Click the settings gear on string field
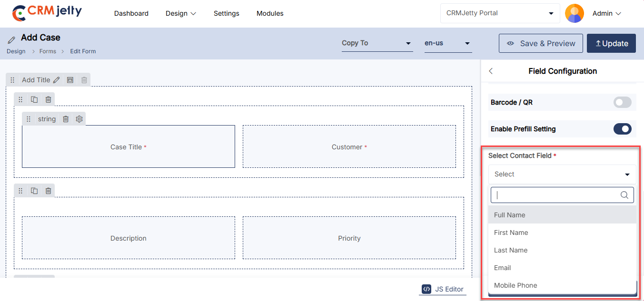This screenshot has height=301, width=644. pos(79,119)
